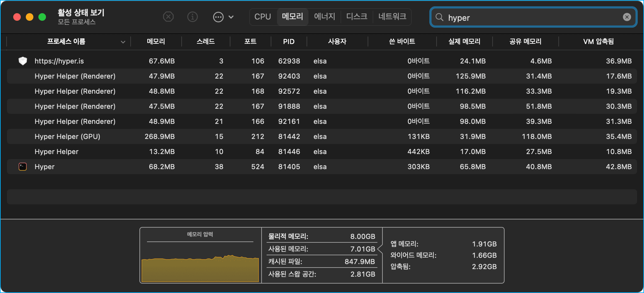
Task: Click the 사용된 스왑 공간 2.81GB entry
Action: click(x=321, y=274)
